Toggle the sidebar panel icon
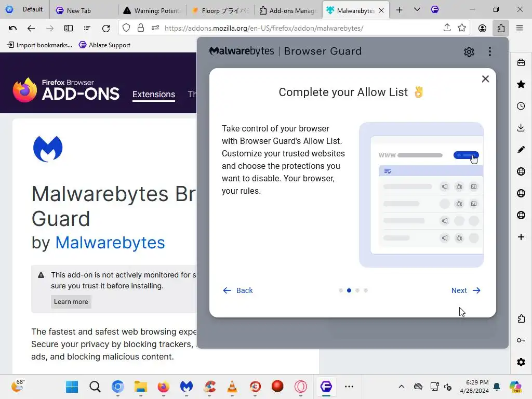This screenshot has height=399, width=532. coord(69,28)
